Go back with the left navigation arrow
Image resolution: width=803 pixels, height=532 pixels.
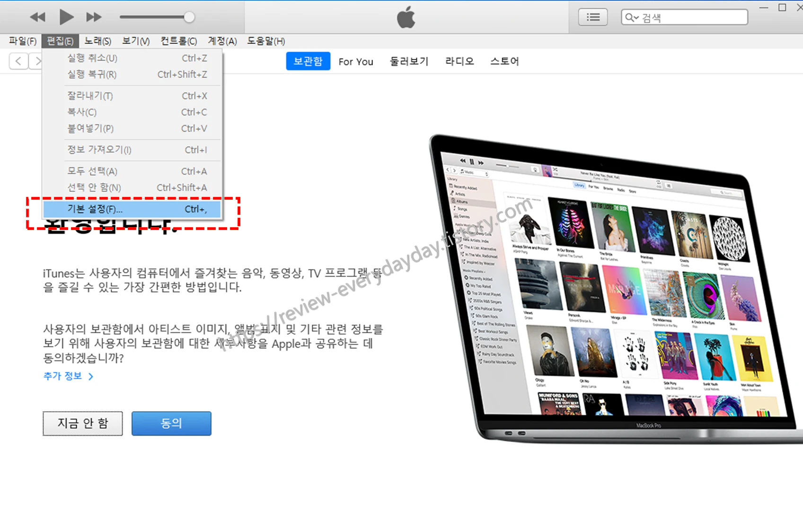pos(18,61)
